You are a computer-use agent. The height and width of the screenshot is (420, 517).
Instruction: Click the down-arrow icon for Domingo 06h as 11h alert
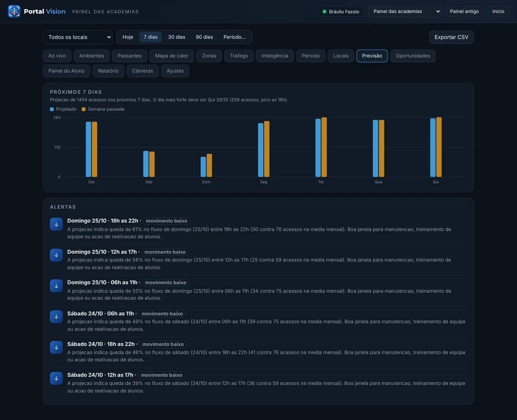tap(56, 286)
